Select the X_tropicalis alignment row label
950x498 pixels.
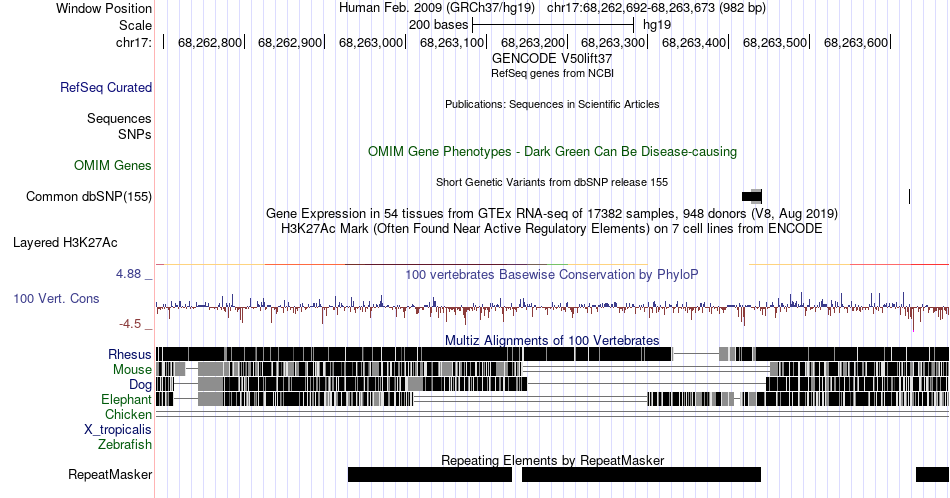pos(118,430)
